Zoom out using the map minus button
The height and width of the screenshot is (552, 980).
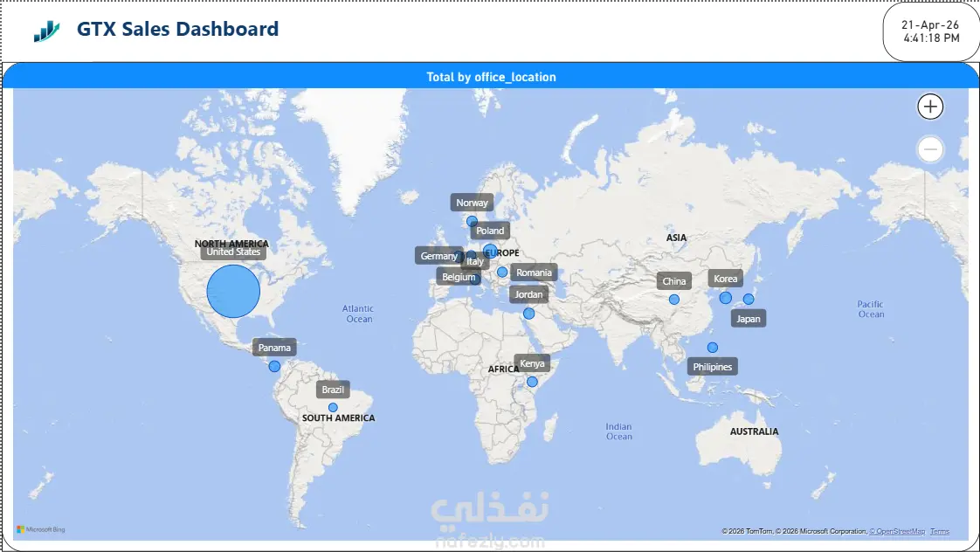coord(930,149)
